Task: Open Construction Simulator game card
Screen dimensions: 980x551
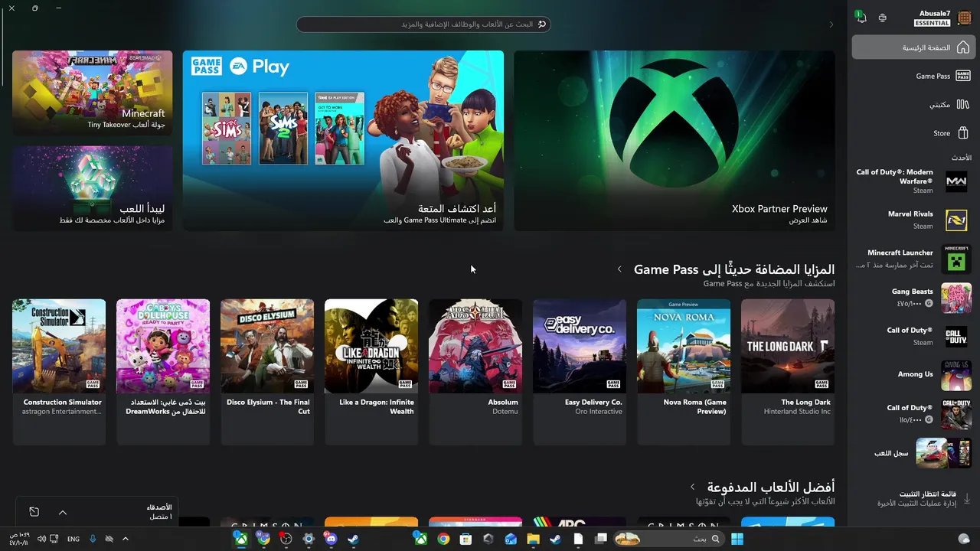Action: pyautogui.click(x=59, y=372)
